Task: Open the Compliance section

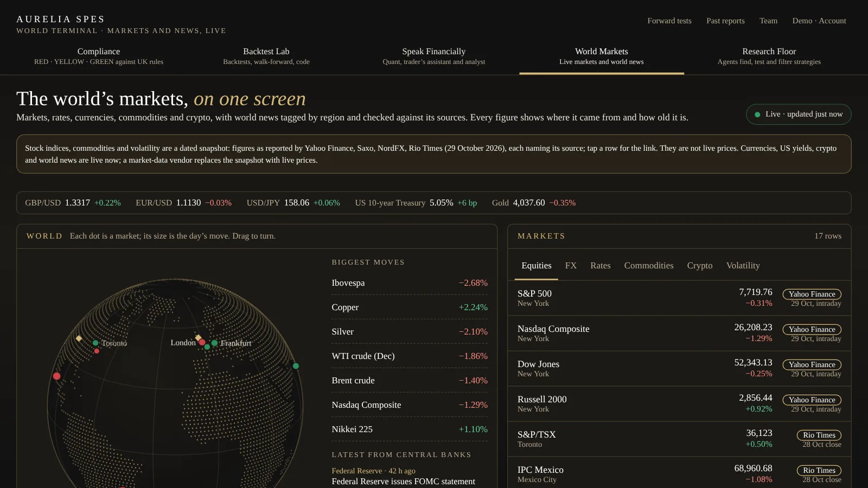Action: pyautogui.click(x=99, y=56)
